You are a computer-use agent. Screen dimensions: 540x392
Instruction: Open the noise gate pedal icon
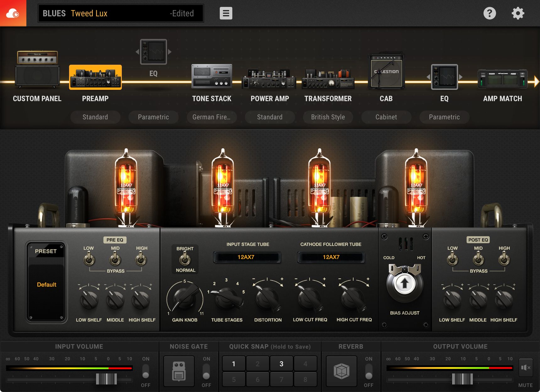(x=179, y=371)
